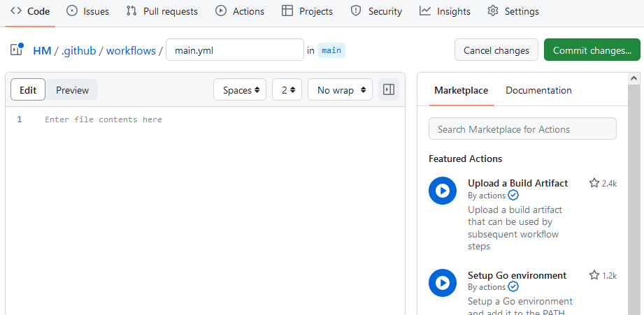Switch the editor to Preview mode
This screenshot has height=315, width=644.
[72, 90]
